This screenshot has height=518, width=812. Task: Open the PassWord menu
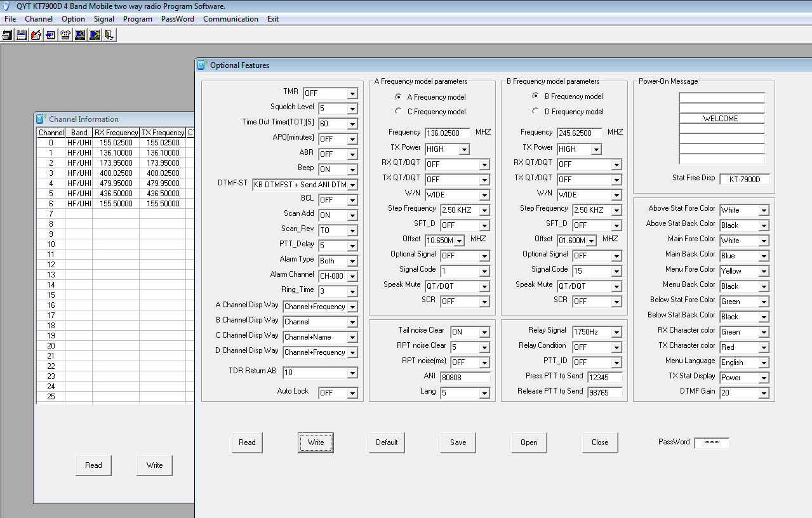coord(178,19)
